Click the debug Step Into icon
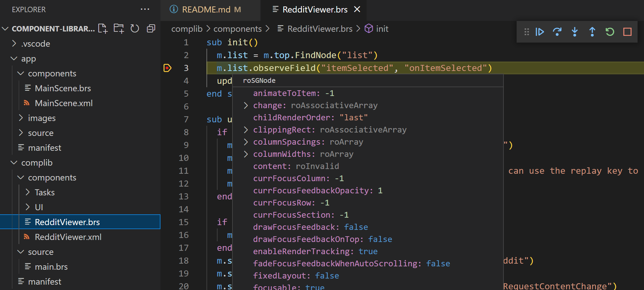Screen dimensions: 644x290 (575, 32)
